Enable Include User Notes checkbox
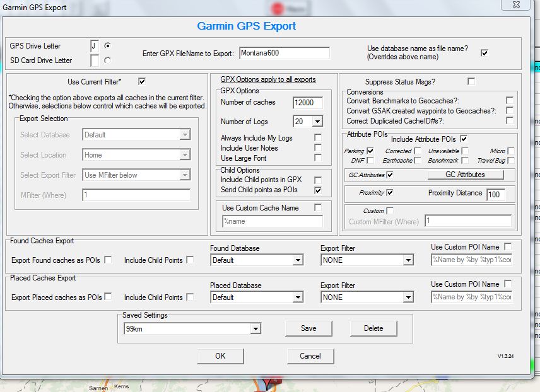The width and height of the screenshot is (540, 392). (318, 147)
